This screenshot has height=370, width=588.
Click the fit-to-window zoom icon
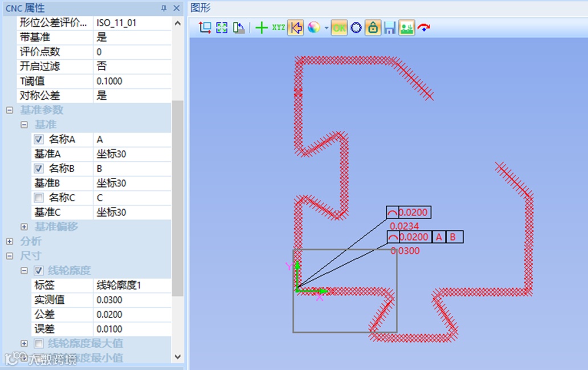tap(222, 27)
